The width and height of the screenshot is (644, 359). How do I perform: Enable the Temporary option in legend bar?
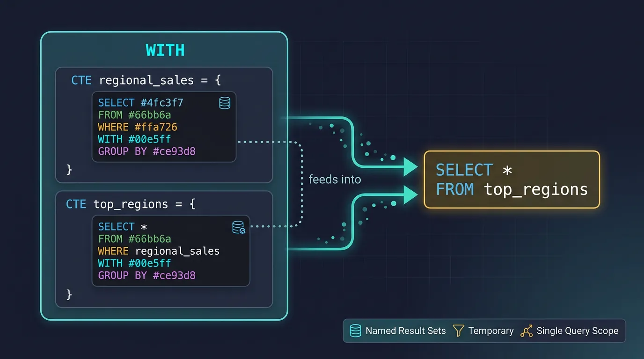click(491, 330)
